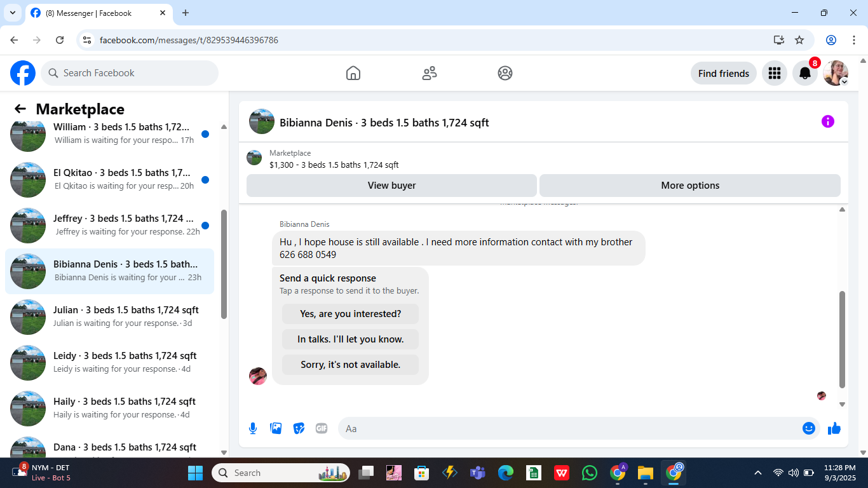Open Microsoft Store from the taskbar

[x=421, y=473]
